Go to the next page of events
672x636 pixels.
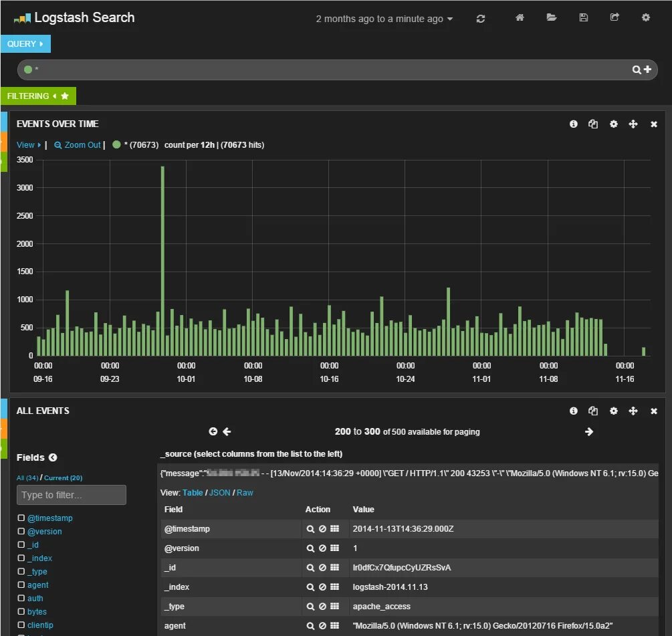click(x=589, y=431)
